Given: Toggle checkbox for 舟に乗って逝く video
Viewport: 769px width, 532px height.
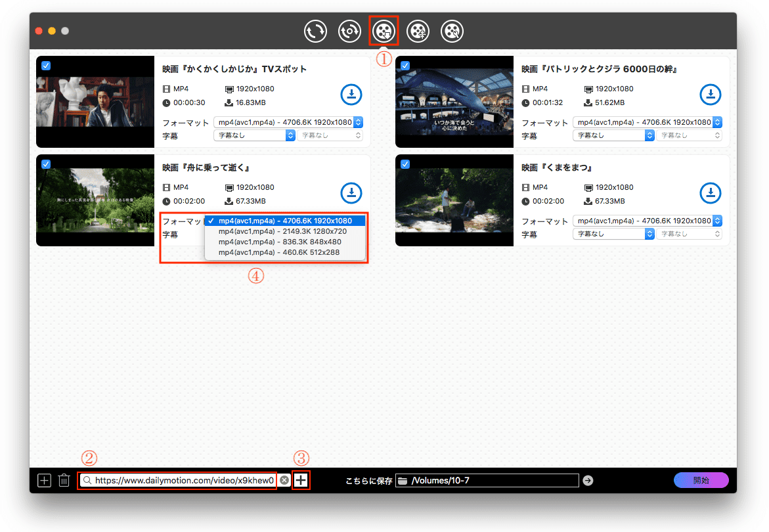Looking at the screenshot, I should coord(46,164).
